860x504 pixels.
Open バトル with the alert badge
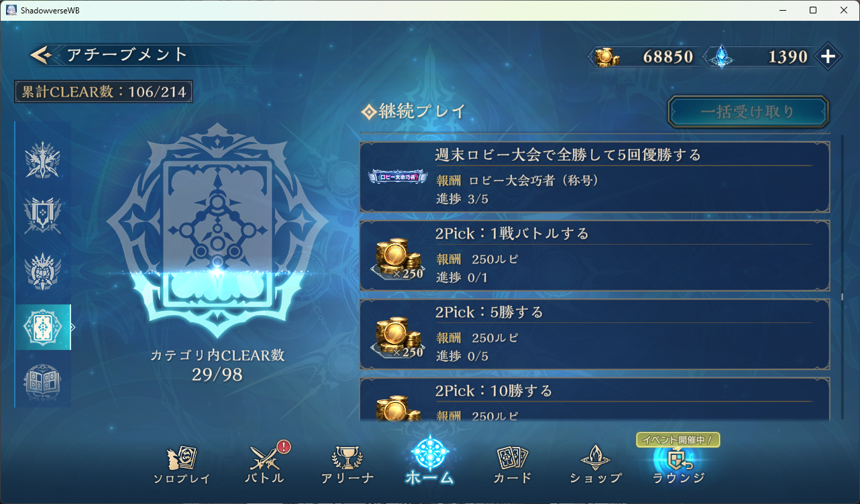(265, 464)
